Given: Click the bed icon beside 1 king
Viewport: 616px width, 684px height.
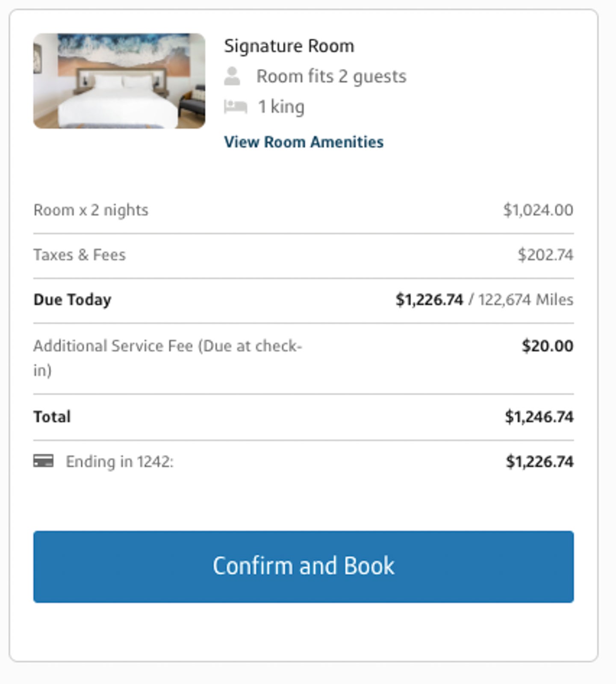Looking at the screenshot, I should 236,106.
